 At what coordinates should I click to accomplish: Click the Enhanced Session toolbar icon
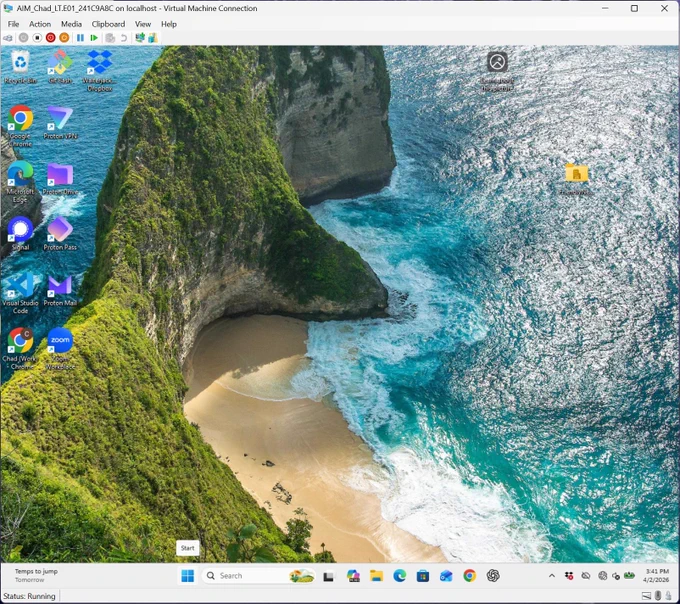[140, 38]
